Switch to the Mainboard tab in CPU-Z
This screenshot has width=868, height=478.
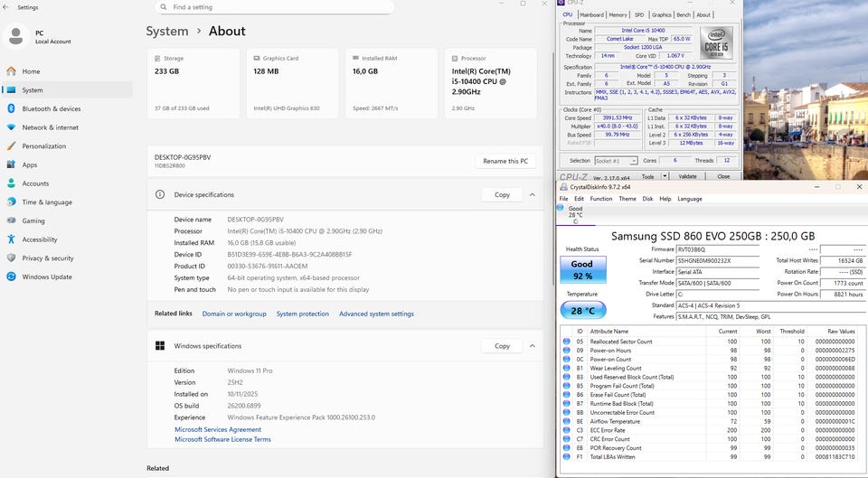[x=591, y=14]
